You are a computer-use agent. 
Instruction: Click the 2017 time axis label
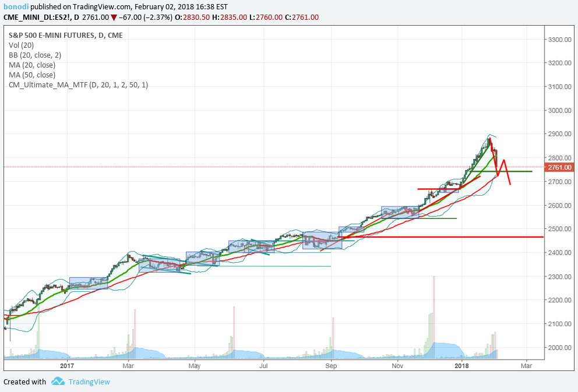(67, 366)
